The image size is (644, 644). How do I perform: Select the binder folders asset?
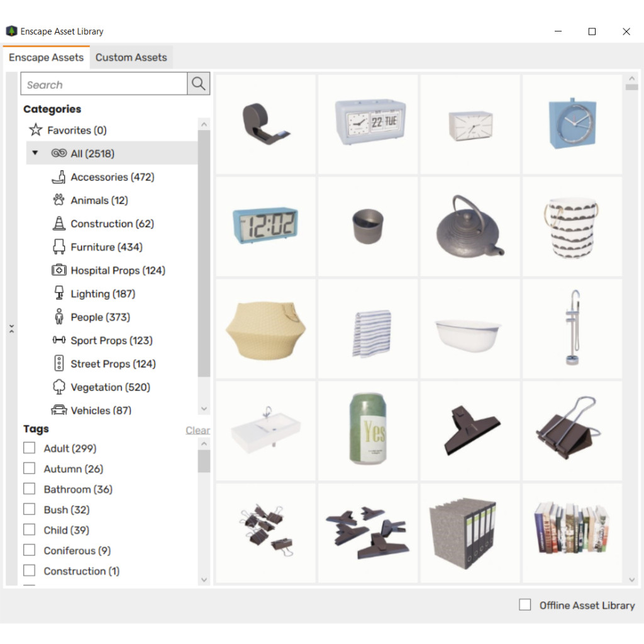pyautogui.click(x=470, y=533)
